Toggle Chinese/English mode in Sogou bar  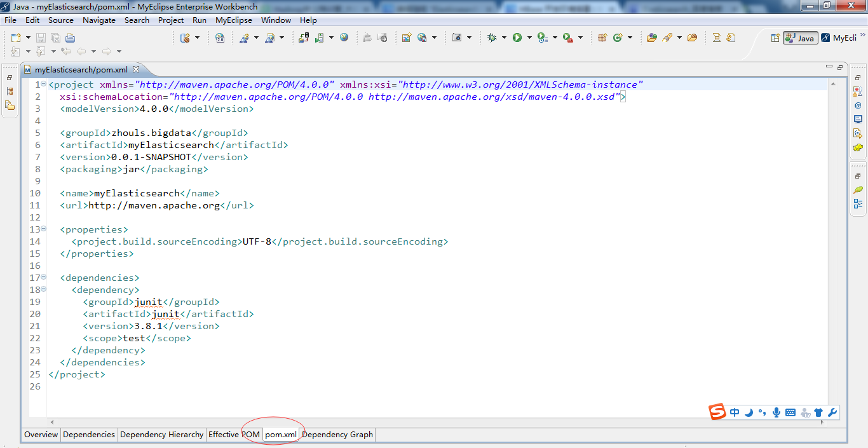click(x=735, y=412)
